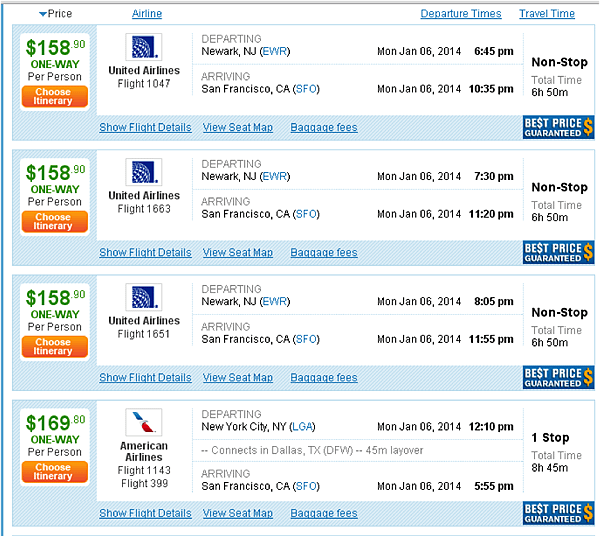
Task: Click United Airlines logo for Flight 1663
Action: point(144,172)
